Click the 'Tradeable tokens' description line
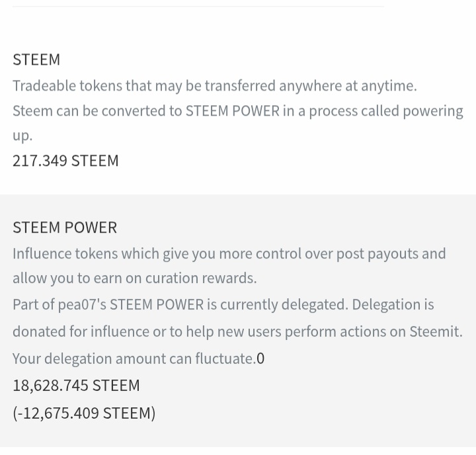The height and width of the screenshot is (455, 476). (215, 86)
